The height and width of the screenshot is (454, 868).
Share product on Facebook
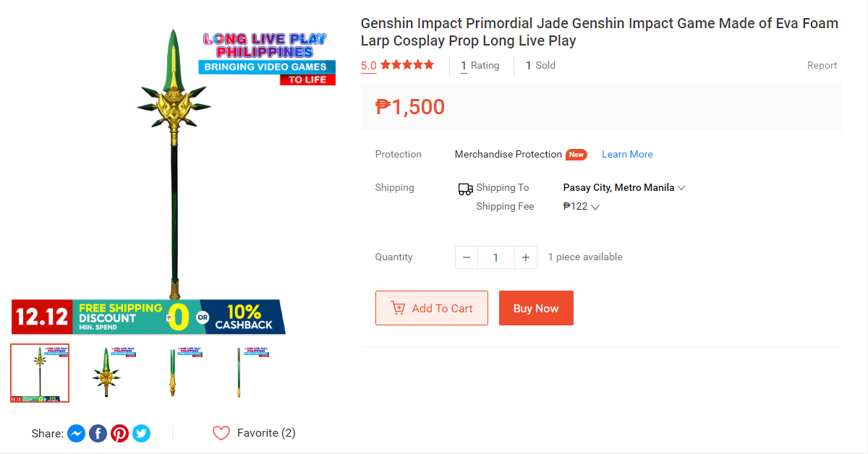click(x=98, y=434)
